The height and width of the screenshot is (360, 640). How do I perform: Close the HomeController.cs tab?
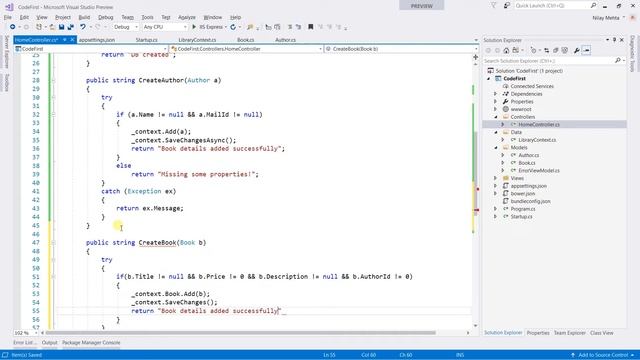pyautogui.click(x=72, y=40)
